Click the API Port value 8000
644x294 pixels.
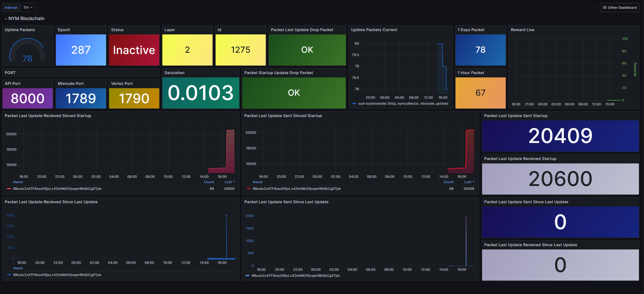coord(28,98)
